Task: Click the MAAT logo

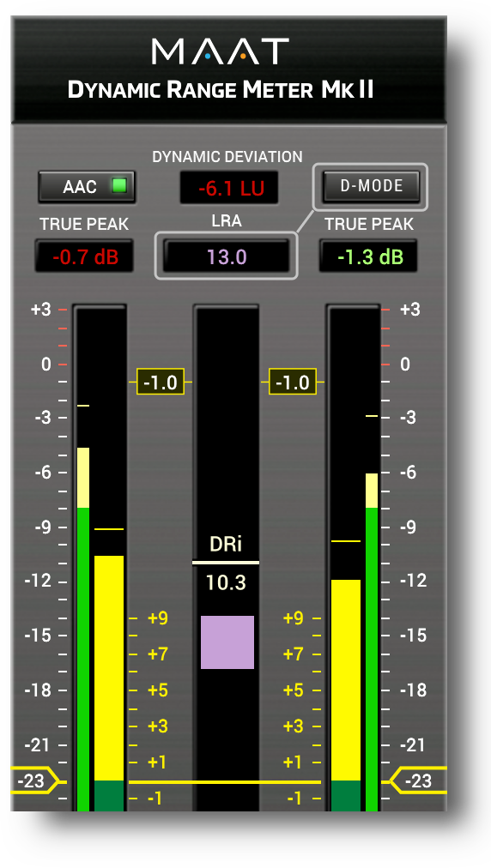Action: pos(221,51)
